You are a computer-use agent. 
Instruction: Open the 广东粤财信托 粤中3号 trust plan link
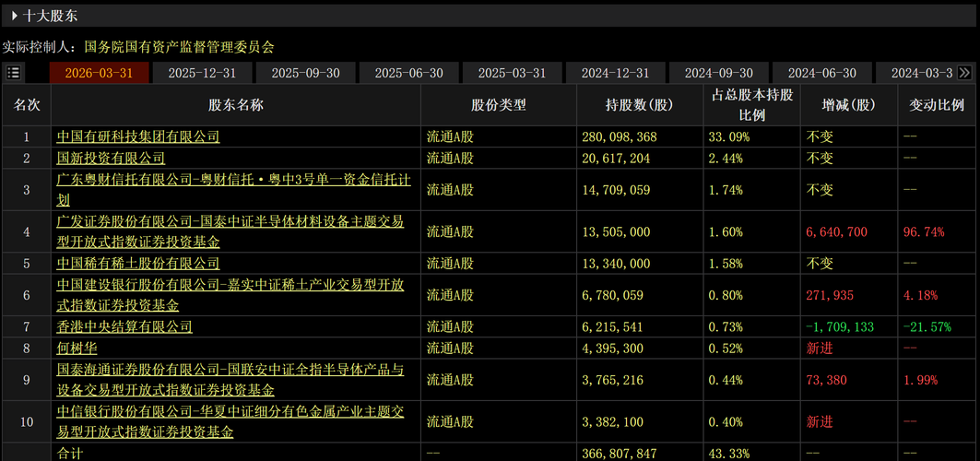point(233,190)
